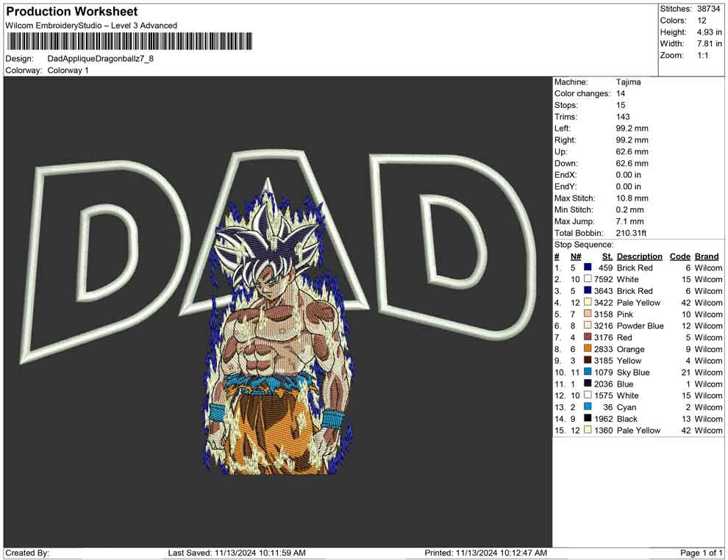The image size is (728, 560).
Task: Click the Stitches value '38734'
Action: [x=708, y=9]
